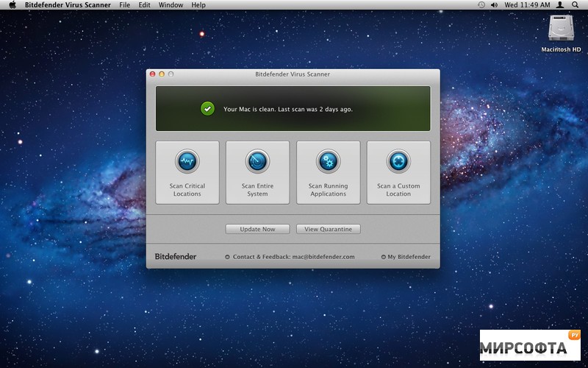Viewport: 588px width, 368px height.
Task: Open the Apple menu
Action: (12, 5)
